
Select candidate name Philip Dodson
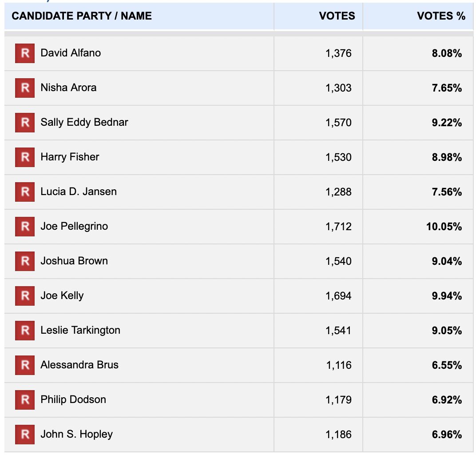pos(73,399)
